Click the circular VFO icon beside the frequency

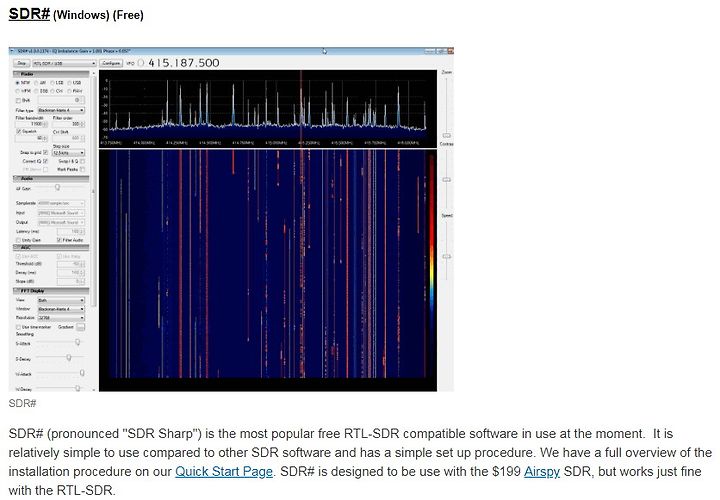point(141,63)
